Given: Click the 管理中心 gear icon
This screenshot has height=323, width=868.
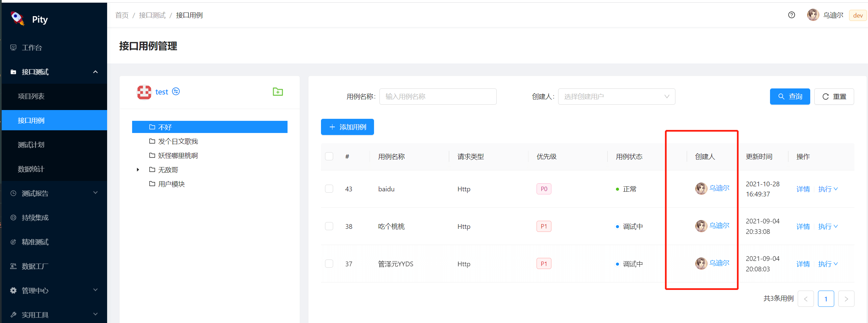Looking at the screenshot, I should click(x=14, y=291).
